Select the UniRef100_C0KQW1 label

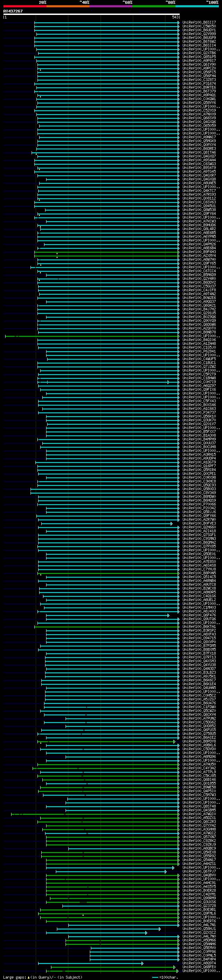pyautogui.click(x=199, y=99)
